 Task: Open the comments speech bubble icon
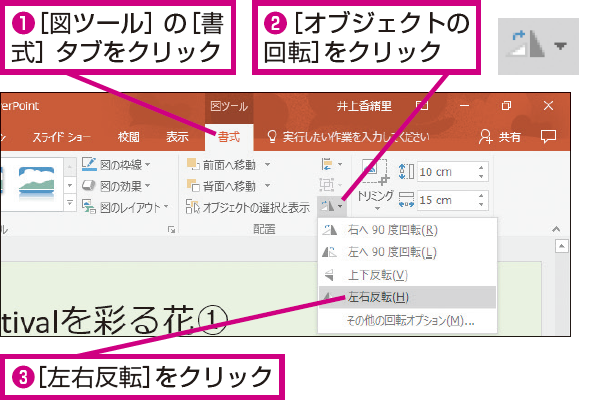(548, 136)
